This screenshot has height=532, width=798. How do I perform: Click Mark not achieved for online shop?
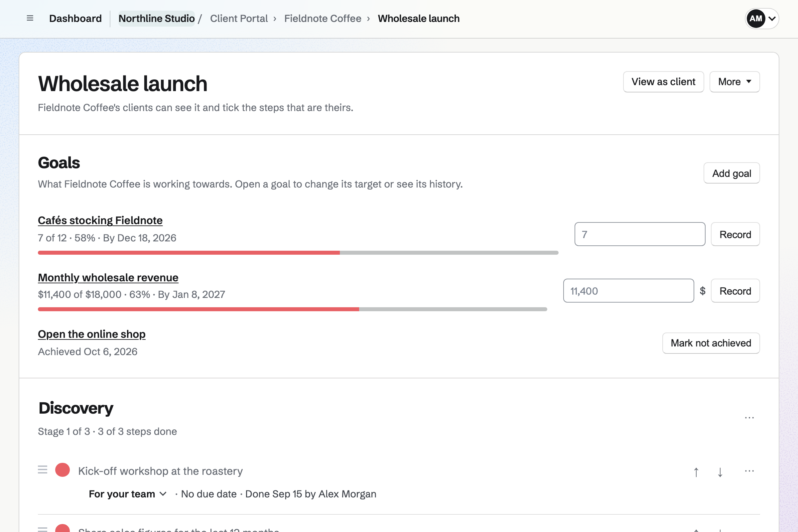tap(711, 343)
